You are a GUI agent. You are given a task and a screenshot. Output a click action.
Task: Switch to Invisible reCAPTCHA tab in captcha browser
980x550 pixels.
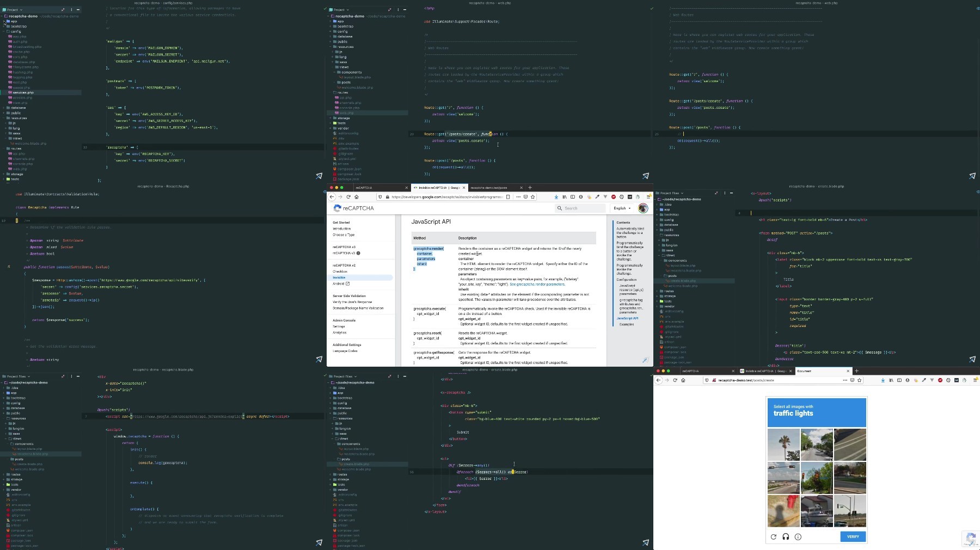(x=765, y=371)
